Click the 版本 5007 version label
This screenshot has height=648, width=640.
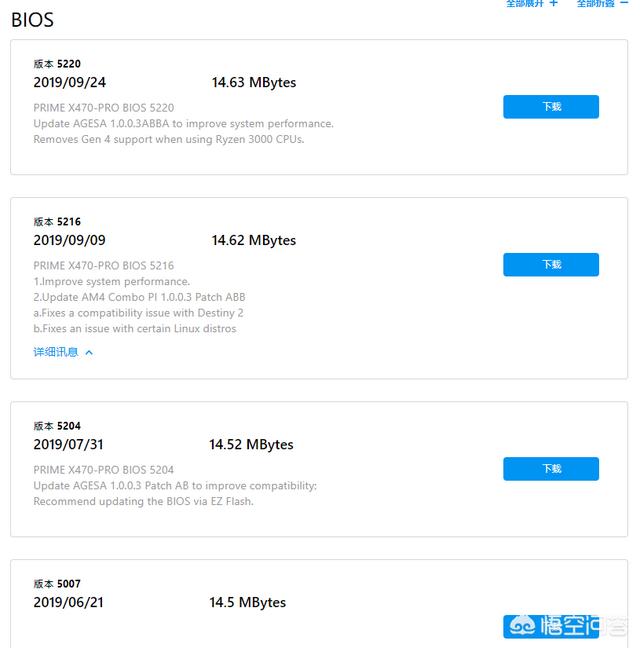point(57,584)
